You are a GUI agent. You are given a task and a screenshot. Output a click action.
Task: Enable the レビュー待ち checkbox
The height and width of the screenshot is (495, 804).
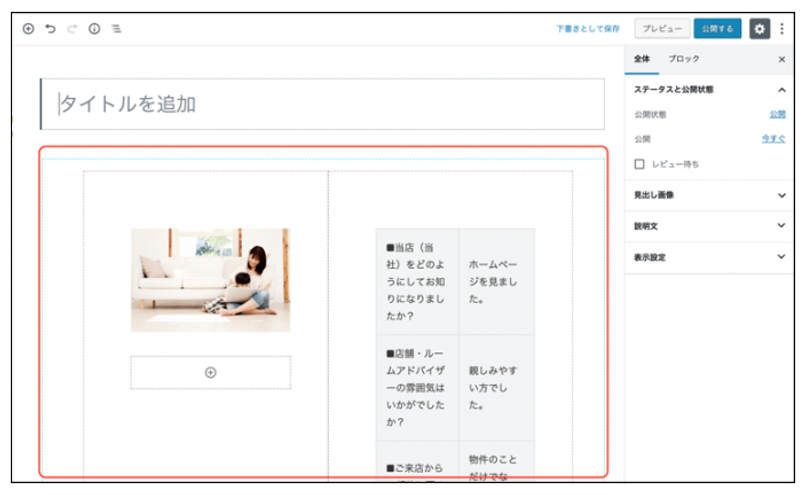point(640,163)
